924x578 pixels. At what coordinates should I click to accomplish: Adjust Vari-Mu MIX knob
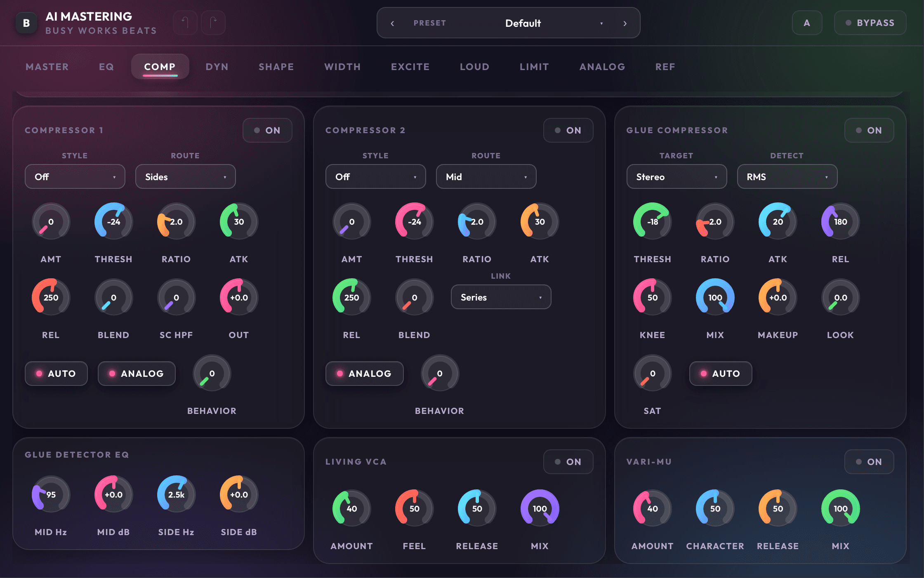point(840,508)
